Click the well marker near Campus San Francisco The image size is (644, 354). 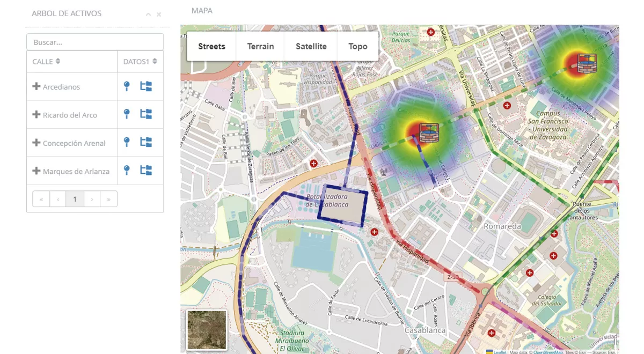[587, 63]
